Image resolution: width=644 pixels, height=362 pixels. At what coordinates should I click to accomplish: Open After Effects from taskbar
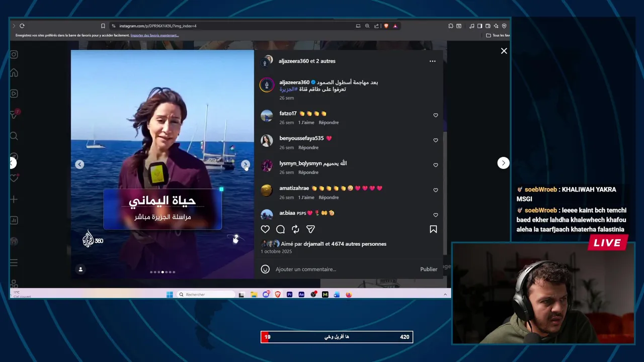(x=301, y=295)
